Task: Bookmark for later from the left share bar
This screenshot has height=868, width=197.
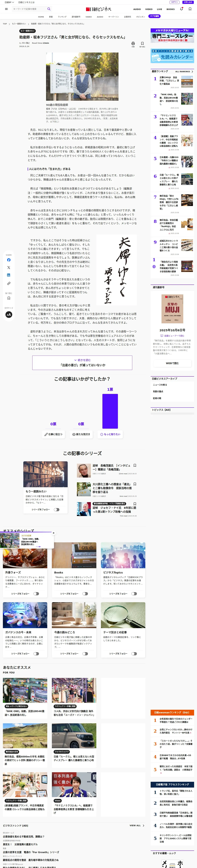Action: point(9,298)
